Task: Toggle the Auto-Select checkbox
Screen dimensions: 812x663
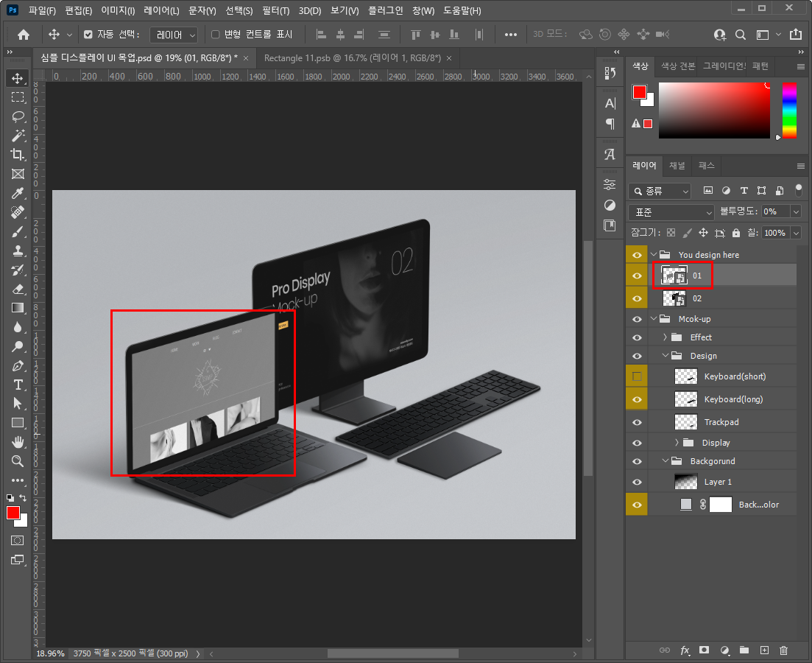Action: point(88,34)
